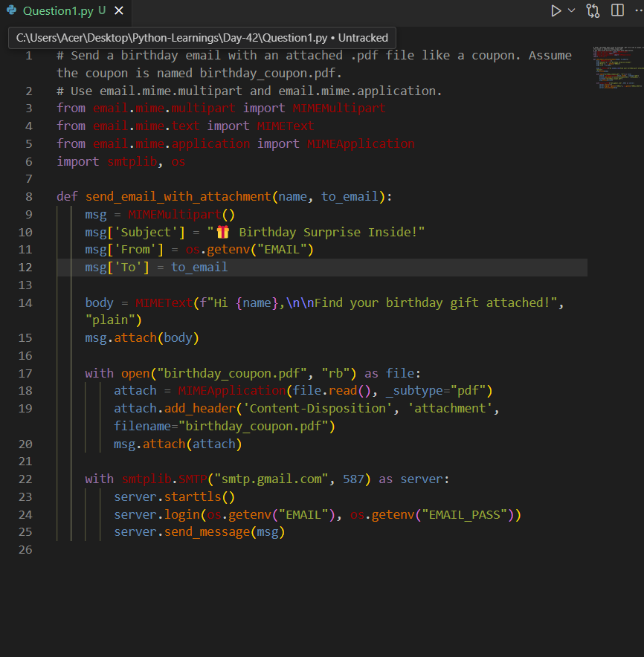Click the 'Subject' key on line 10
The image size is (644, 657).
click(146, 232)
